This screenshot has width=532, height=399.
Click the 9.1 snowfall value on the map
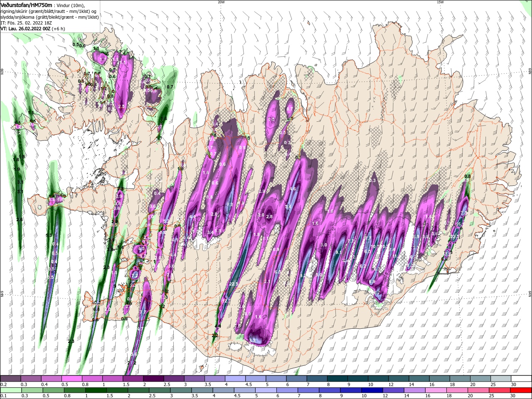pos(338,252)
